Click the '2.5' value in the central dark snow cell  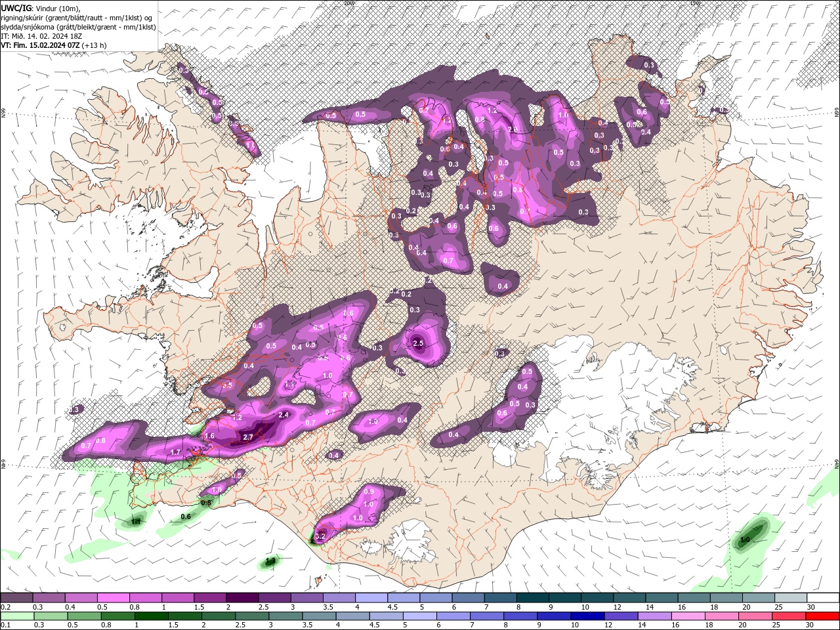pyautogui.click(x=418, y=343)
